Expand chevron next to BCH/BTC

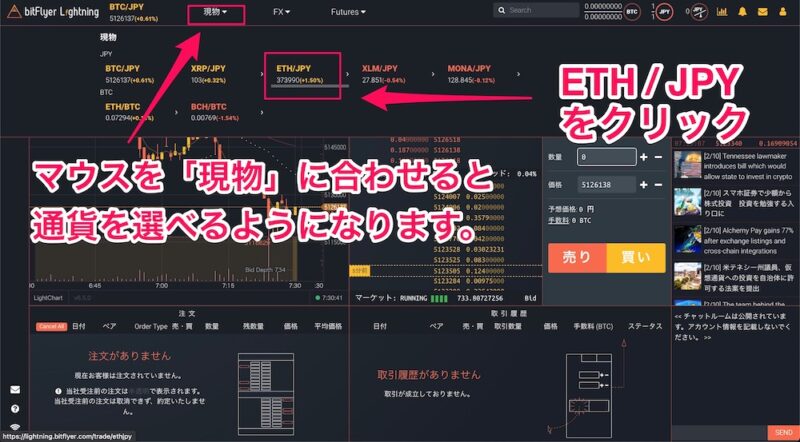[x=262, y=112]
